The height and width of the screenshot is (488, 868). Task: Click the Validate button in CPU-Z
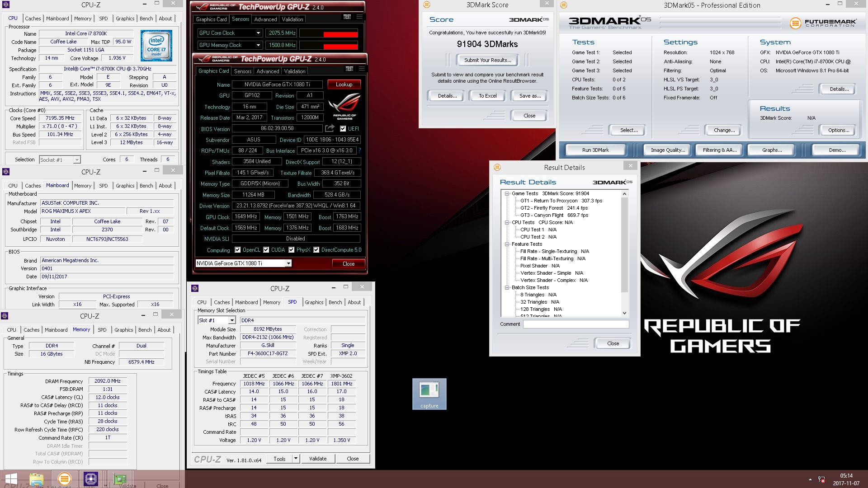click(317, 459)
